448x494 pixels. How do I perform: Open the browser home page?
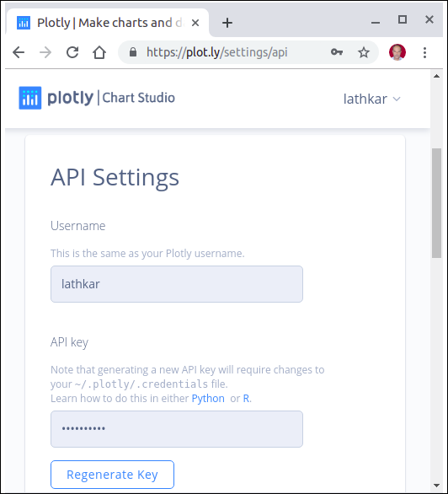pyautogui.click(x=99, y=52)
